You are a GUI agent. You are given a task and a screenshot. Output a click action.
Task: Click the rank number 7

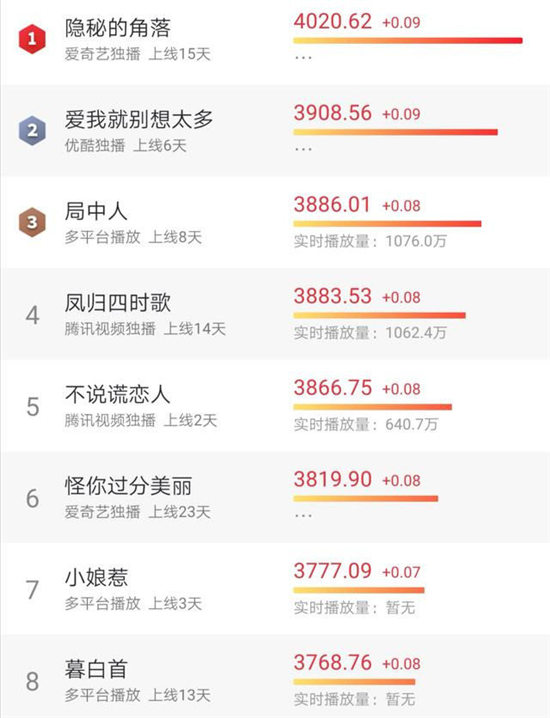click(x=33, y=590)
